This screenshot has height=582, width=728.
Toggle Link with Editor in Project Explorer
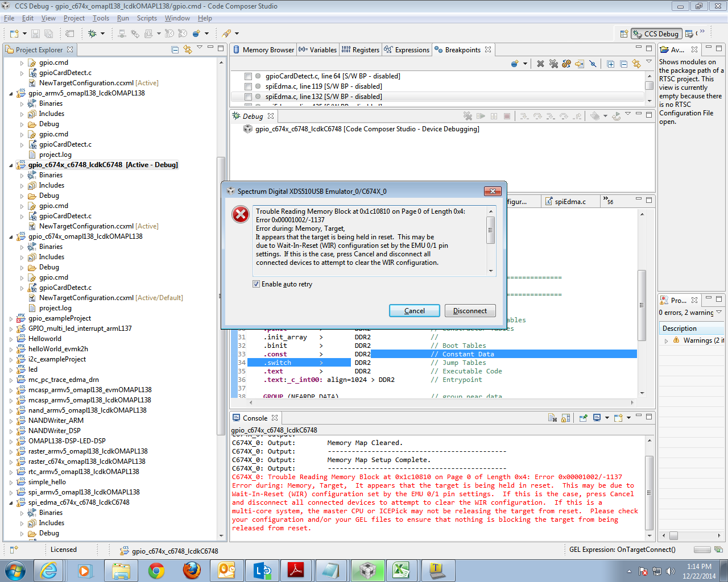click(x=188, y=49)
